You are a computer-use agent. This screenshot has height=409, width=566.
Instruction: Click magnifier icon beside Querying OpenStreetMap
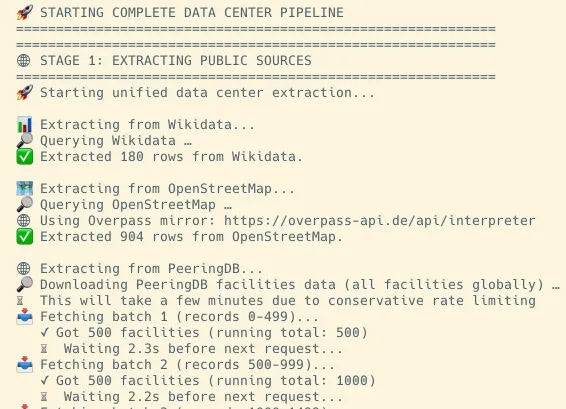25,204
